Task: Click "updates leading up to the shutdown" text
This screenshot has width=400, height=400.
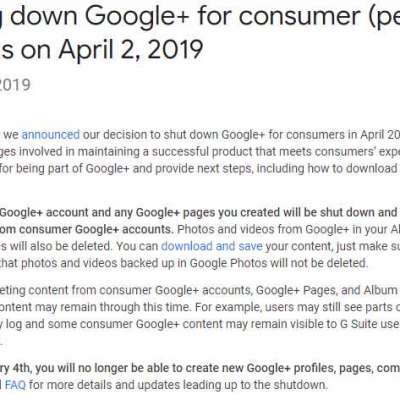Action: [x=232, y=385]
